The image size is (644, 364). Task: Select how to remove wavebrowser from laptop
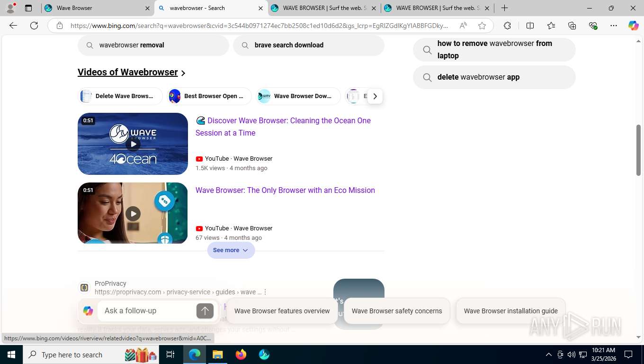pyautogui.click(x=494, y=49)
